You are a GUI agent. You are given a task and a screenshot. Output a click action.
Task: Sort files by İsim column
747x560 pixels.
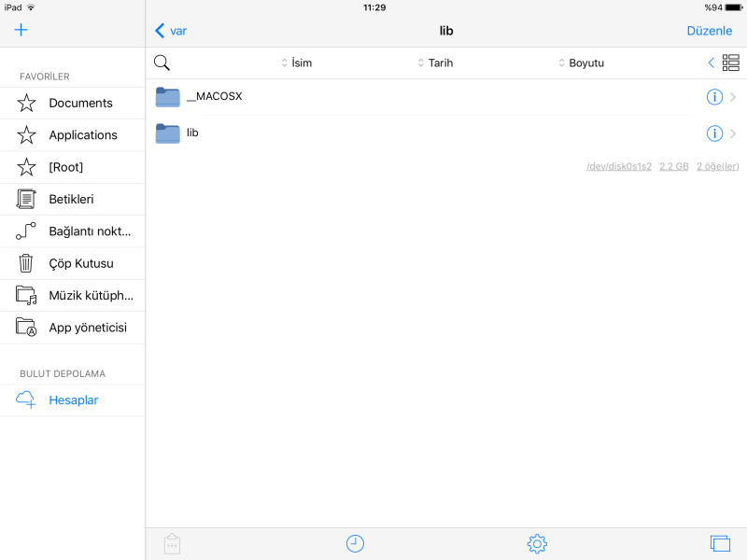click(297, 63)
